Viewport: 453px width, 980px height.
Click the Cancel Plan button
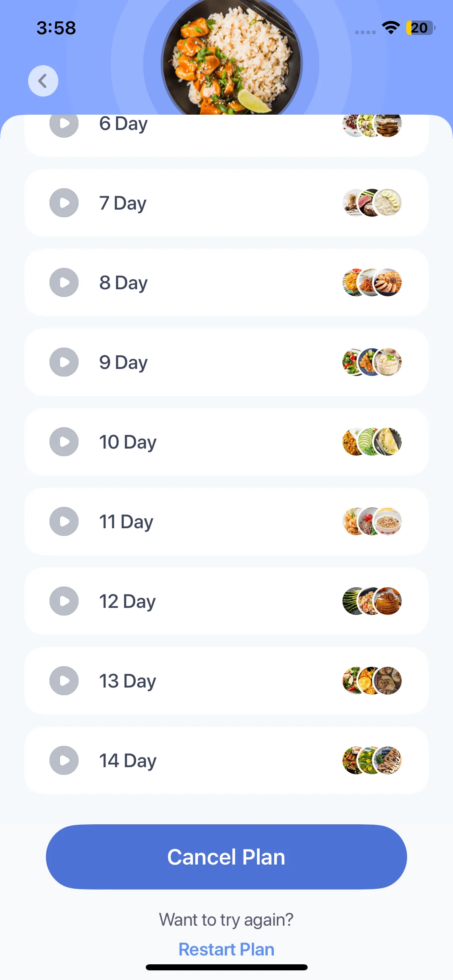click(x=226, y=857)
